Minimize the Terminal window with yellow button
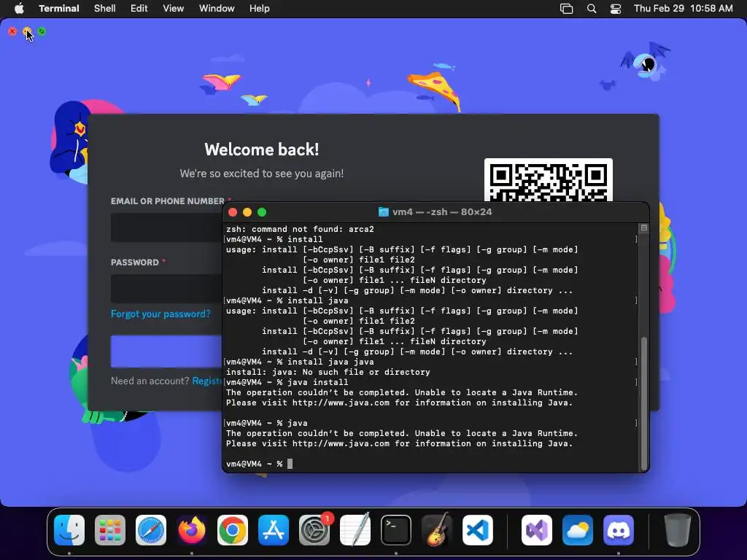The image size is (747, 560). click(247, 212)
